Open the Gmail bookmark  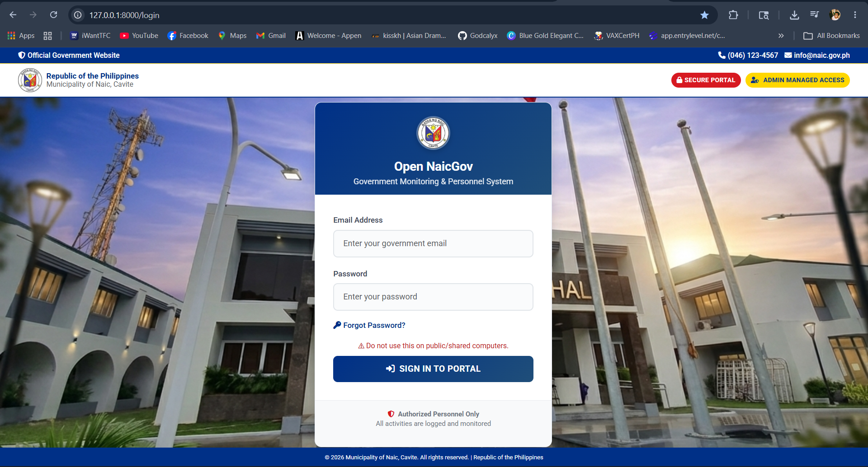[x=271, y=36]
